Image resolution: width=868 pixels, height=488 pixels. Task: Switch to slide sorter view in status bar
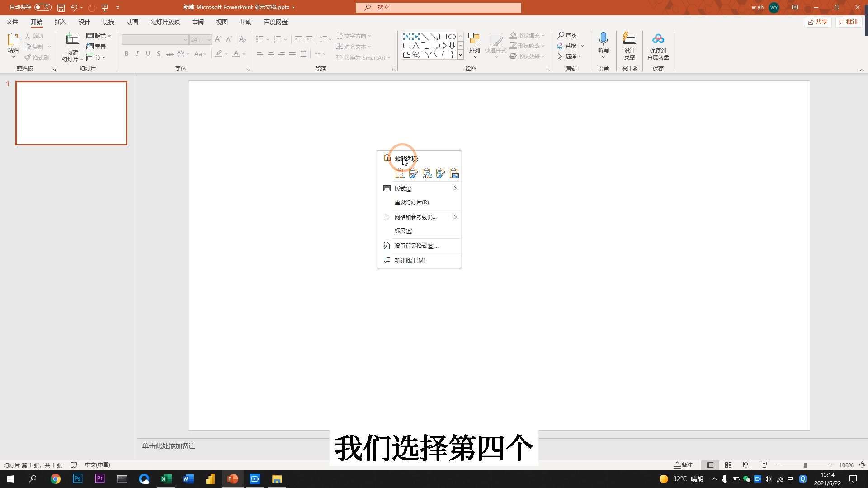point(728,465)
